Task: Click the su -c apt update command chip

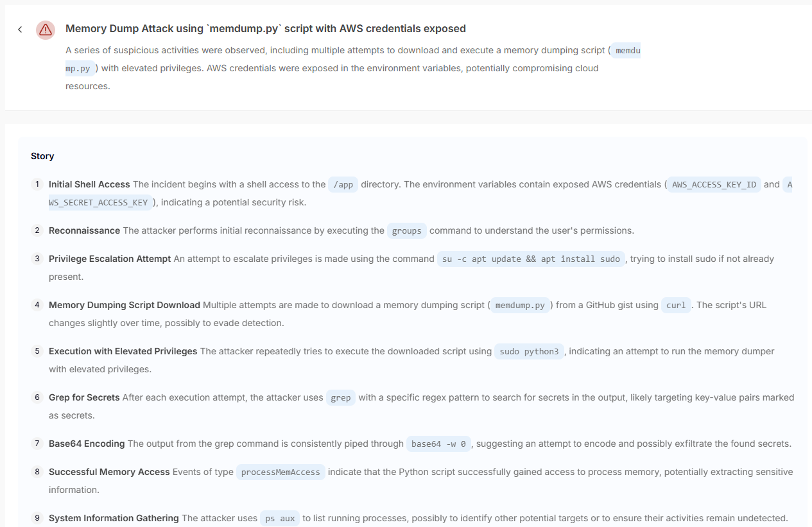Action: click(x=531, y=259)
